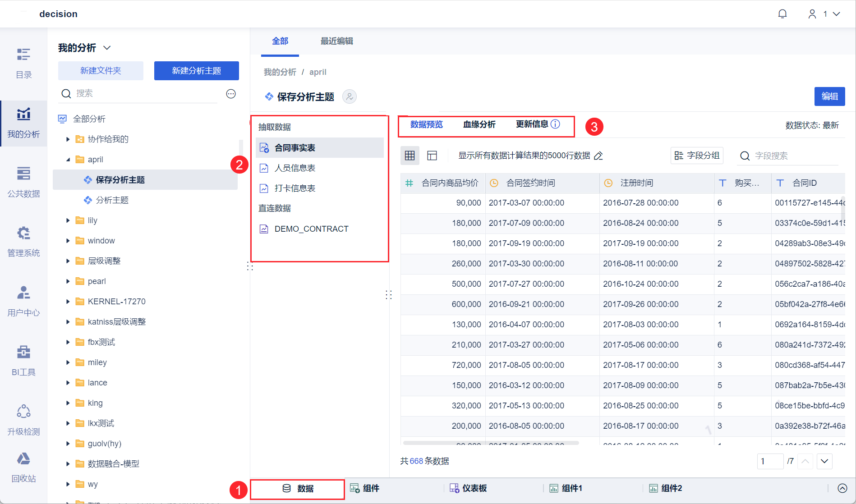Open BI工具 in the sidebar
Viewport: 856px width, 504px height.
23,361
